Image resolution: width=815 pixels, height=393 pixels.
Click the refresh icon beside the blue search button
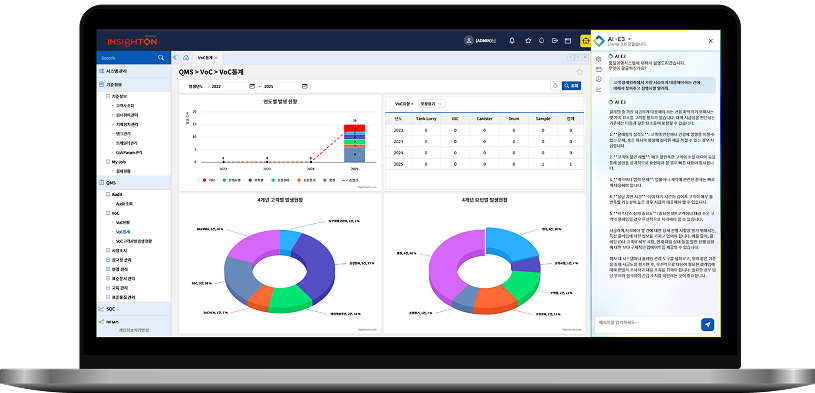555,86
